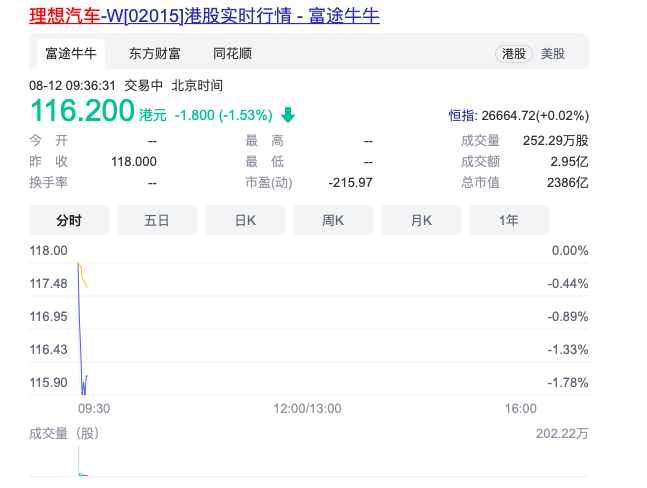The image size is (647, 488).
Task: Open the 周K weekly candlestick chart
Action: (333, 220)
